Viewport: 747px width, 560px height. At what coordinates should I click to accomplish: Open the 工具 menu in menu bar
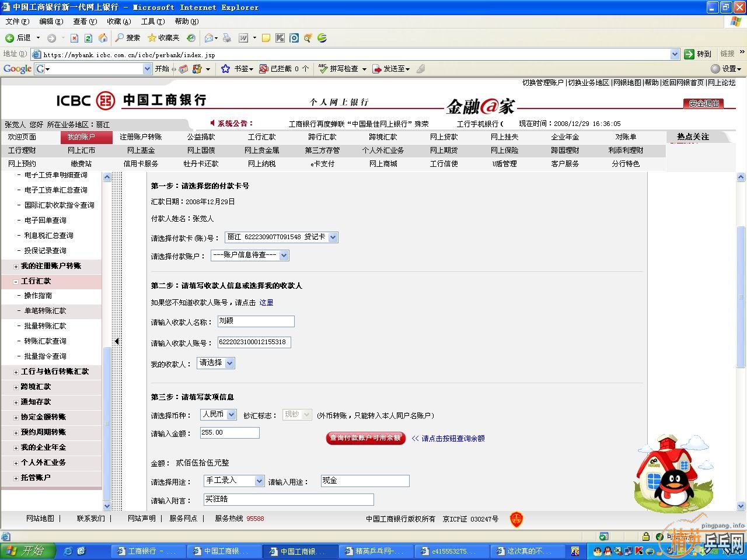pos(152,22)
